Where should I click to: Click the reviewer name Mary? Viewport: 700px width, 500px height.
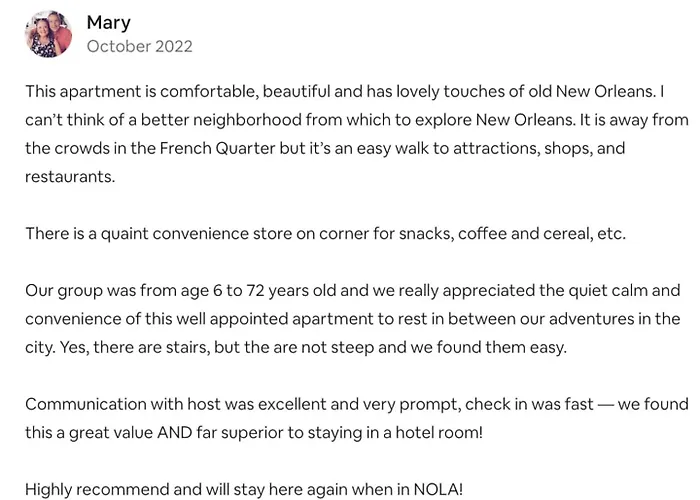point(108,23)
